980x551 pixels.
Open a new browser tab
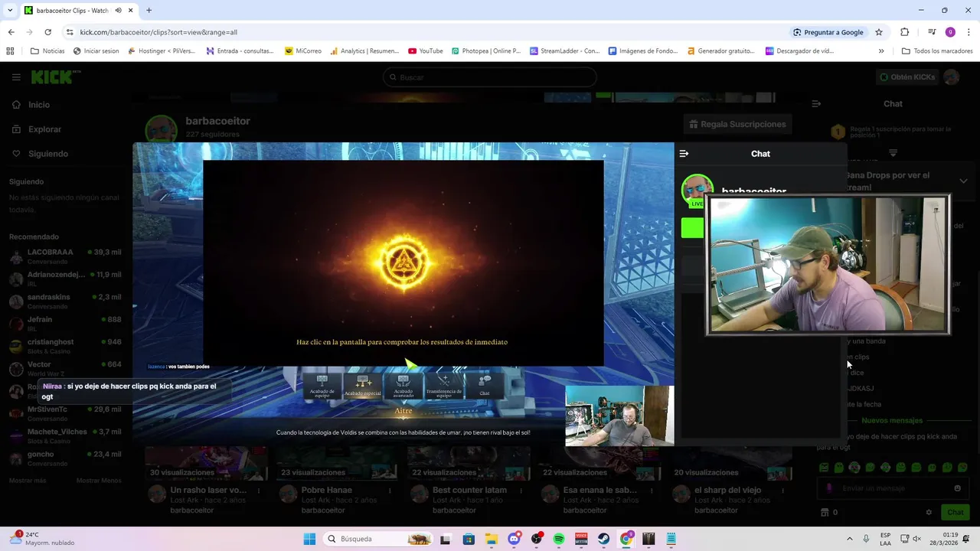point(149,11)
